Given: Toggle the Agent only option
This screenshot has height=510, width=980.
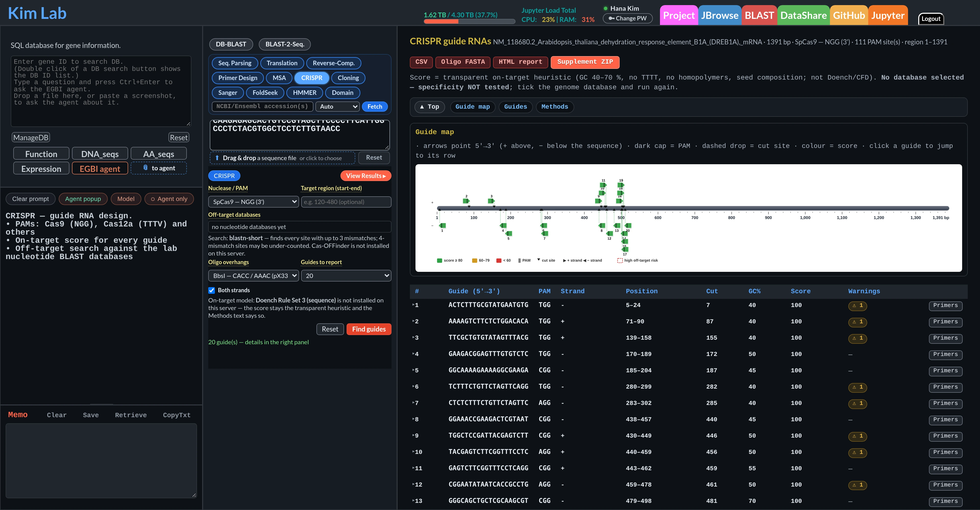Looking at the screenshot, I should pos(169,199).
